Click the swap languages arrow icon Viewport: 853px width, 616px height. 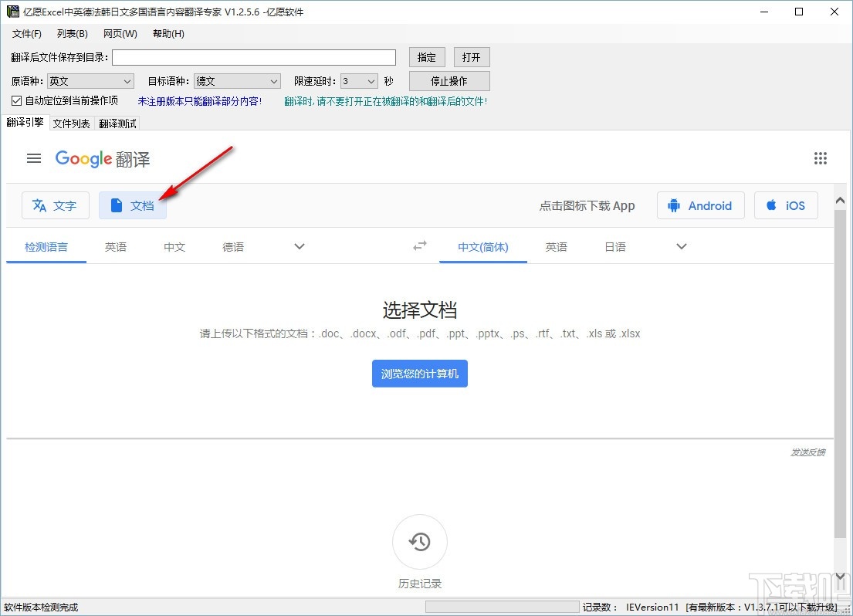coord(419,245)
